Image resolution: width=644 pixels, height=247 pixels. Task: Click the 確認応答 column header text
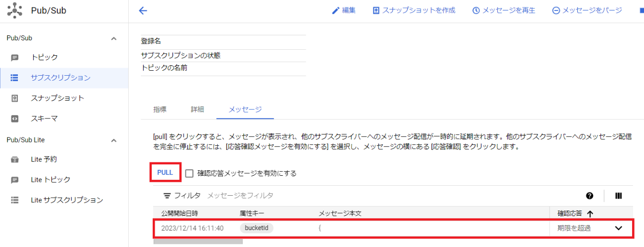(x=569, y=213)
